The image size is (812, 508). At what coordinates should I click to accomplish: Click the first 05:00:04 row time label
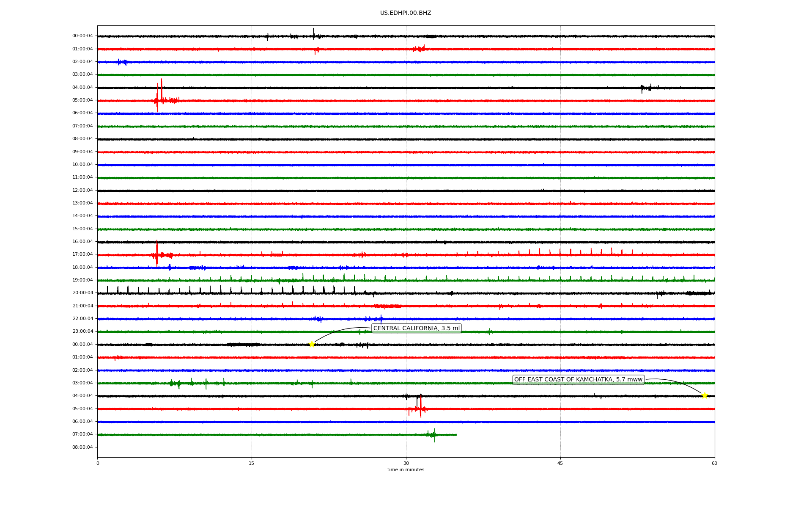pyautogui.click(x=82, y=100)
